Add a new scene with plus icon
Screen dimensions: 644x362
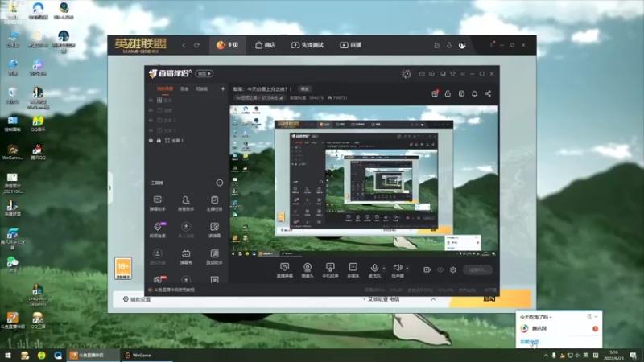pos(223,88)
